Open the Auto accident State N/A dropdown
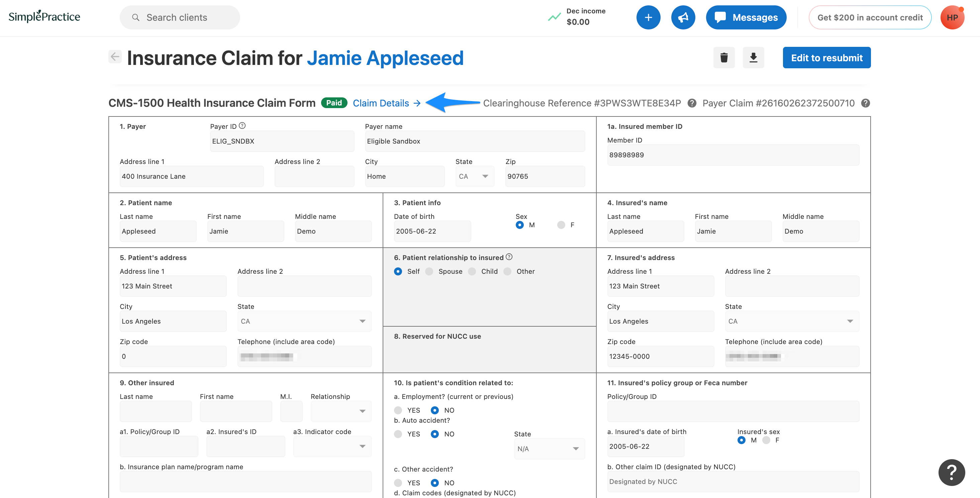The width and height of the screenshot is (980, 498). coord(549,449)
